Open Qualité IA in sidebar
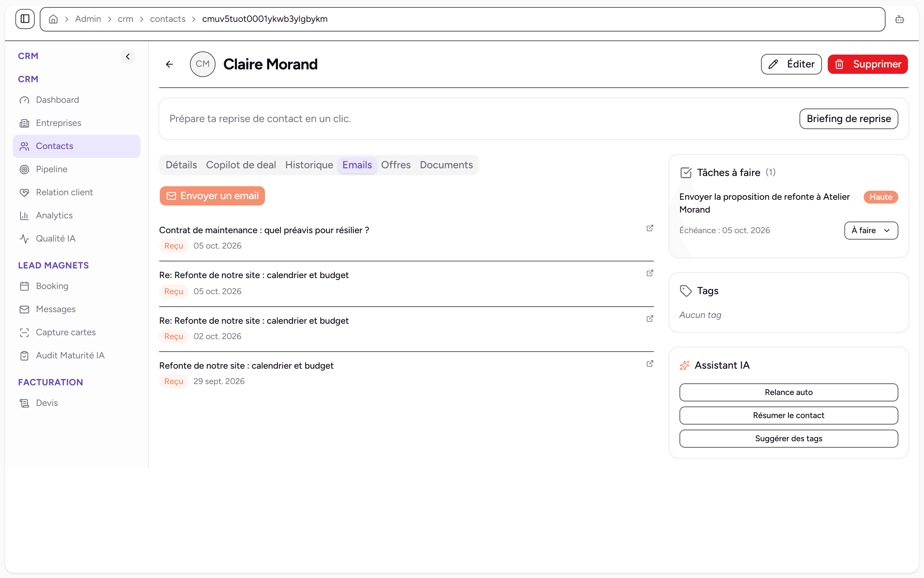This screenshot has width=924, height=578. point(76,239)
